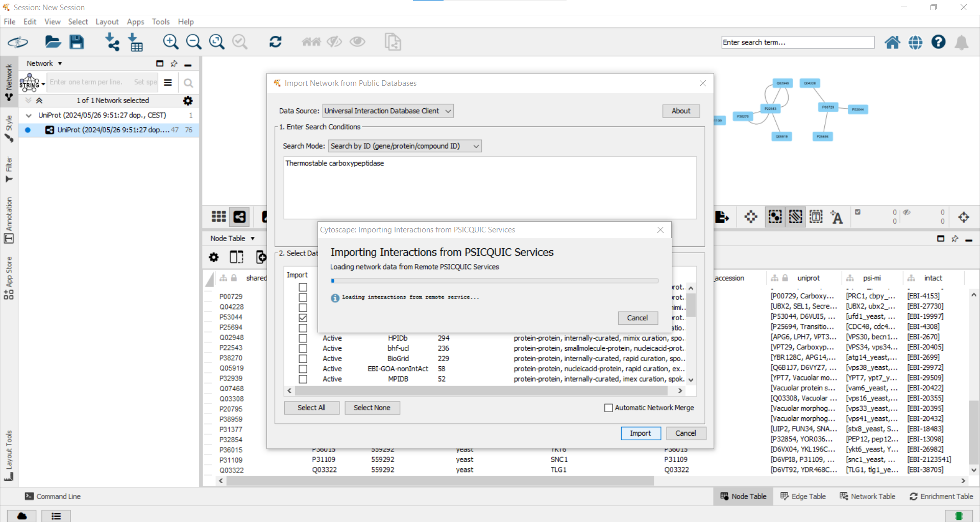Open Cytoscape home icon in toolbar
The image size is (980, 522).
coord(892,42)
